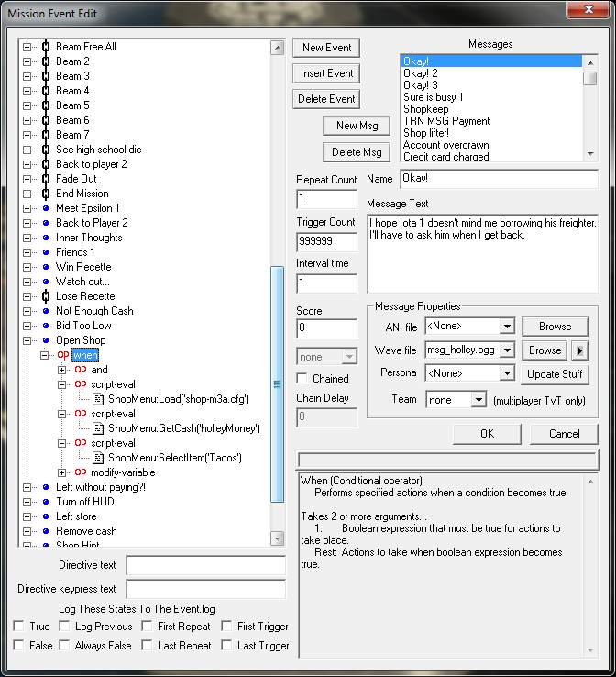The height and width of the screenshot is (677, 616).
Task: Click the Messages list scroll down arrow
Action: [590, 154]
